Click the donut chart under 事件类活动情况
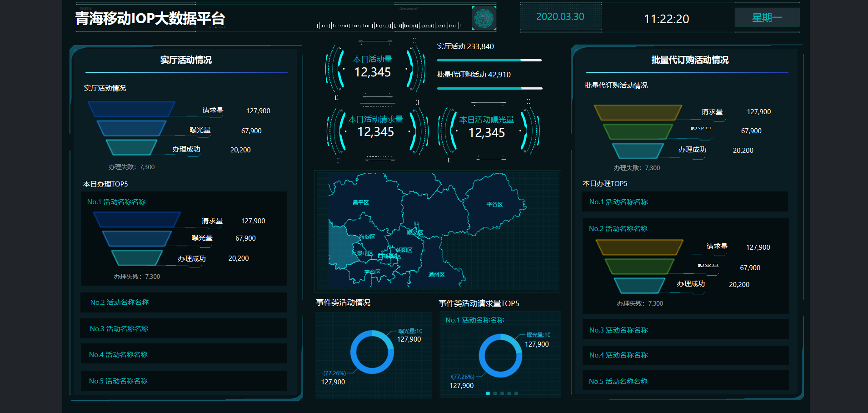Viewport: 868px width, 413px height. (x=372, y=352)
